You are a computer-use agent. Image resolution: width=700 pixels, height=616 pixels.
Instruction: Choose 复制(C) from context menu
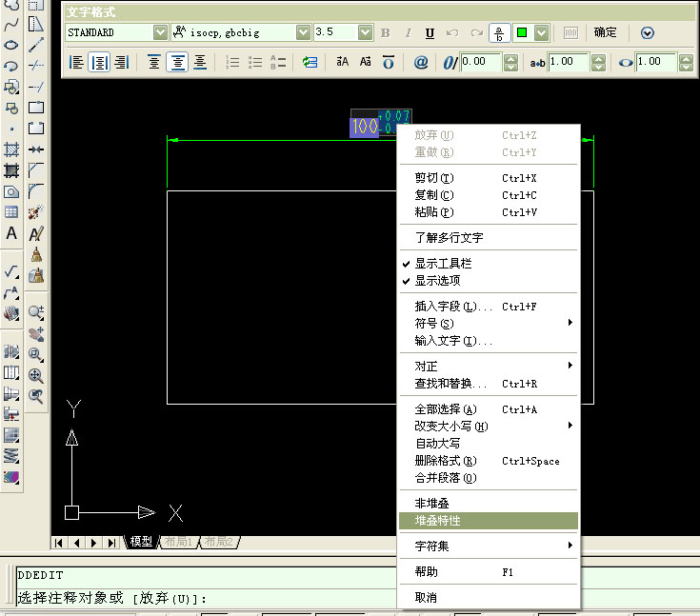coord(489,195)
